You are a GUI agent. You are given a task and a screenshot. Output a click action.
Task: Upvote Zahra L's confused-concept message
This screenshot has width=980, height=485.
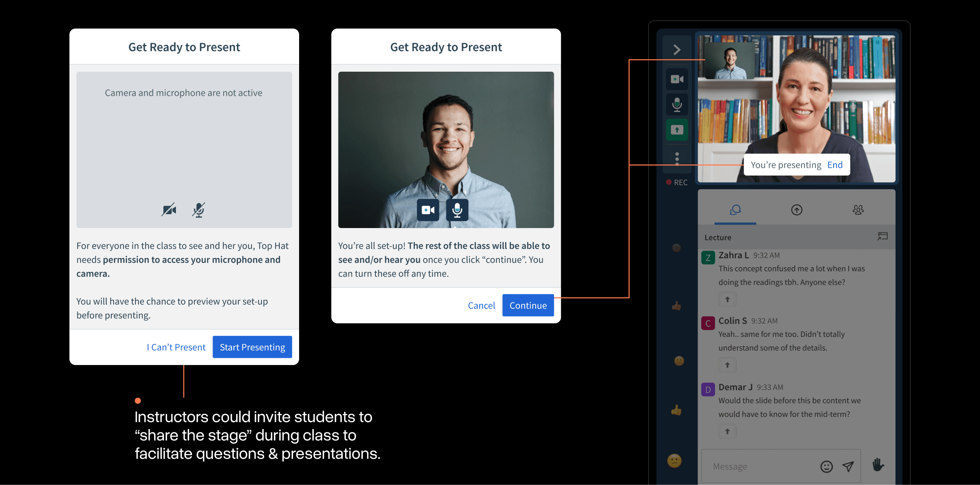[727, 299]
